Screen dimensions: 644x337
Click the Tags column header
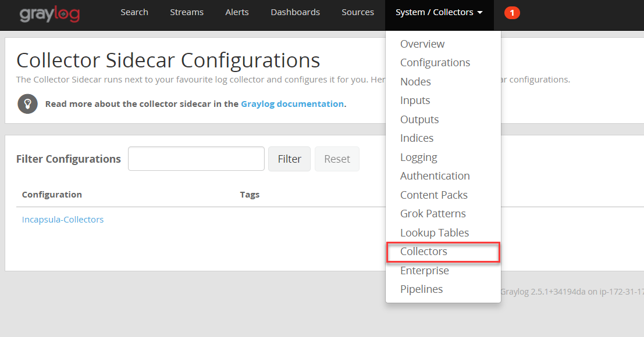coord(250,194)
